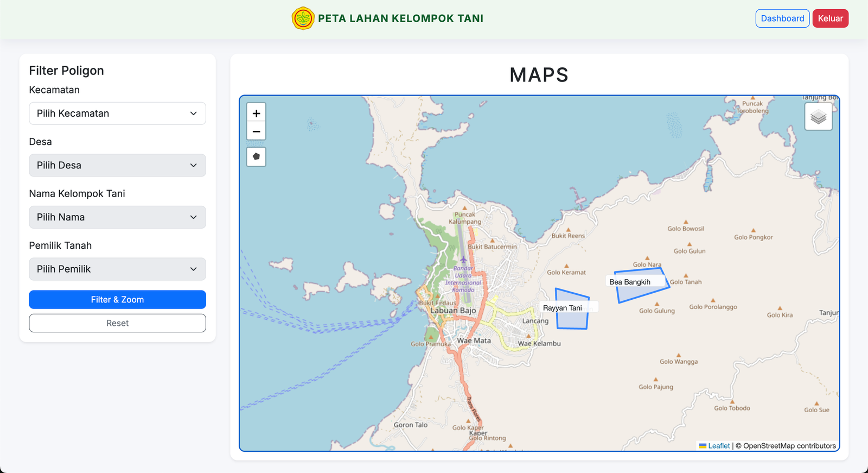Click the Wae Kelambu map label
Viewport: 868px width, 473px height.
click(539, 344)
